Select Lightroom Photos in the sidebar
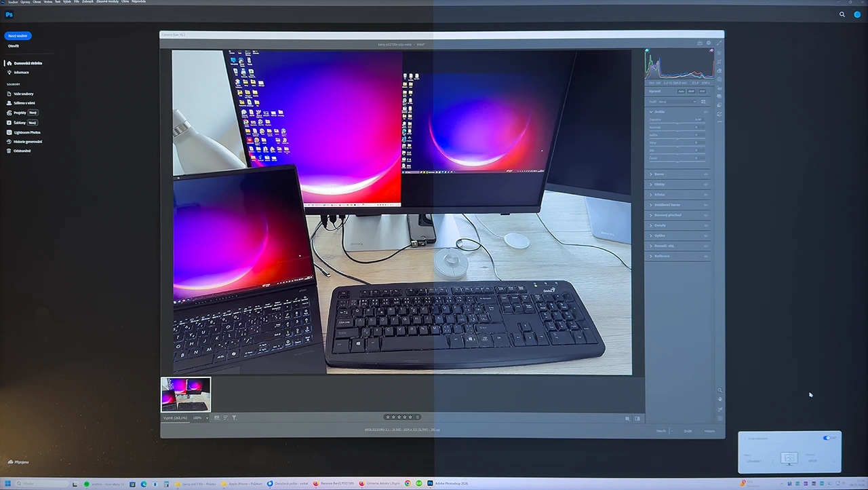 pos(26,132)
